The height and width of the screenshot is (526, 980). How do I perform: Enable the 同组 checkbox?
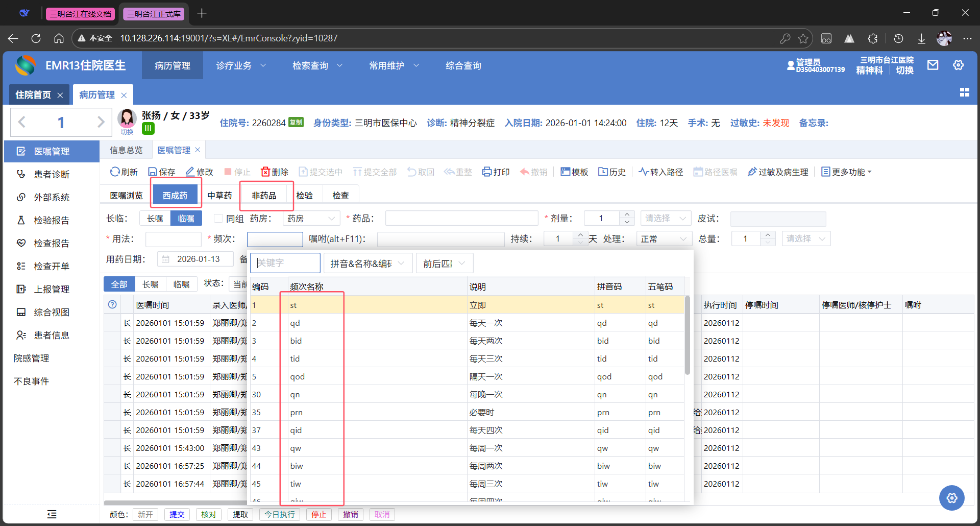(x=218, y=219)
